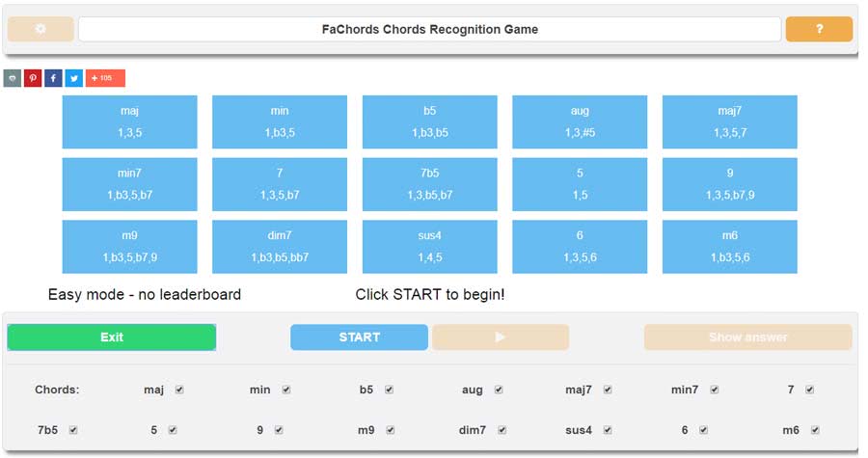
Task: Share on Facebook icon
Action: [53, 78]
